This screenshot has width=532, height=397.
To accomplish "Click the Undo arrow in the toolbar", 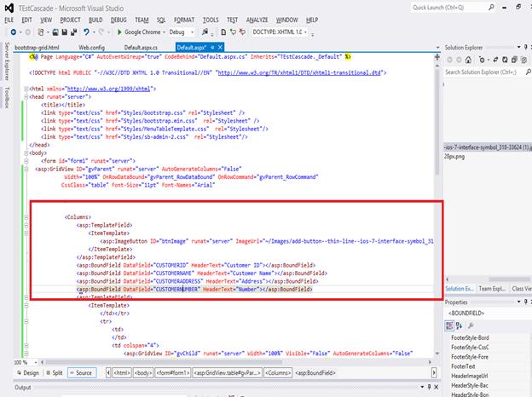I will click(x=88, y=32).
